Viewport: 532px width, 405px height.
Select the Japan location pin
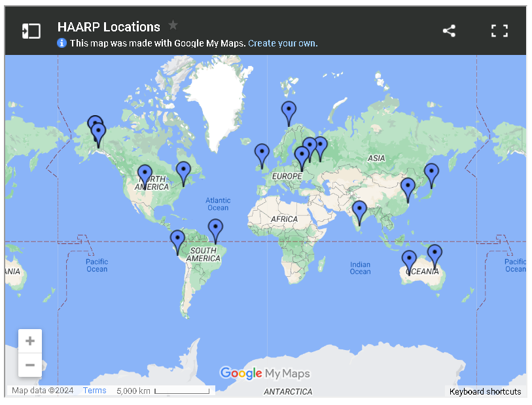click(x=431, y=173)
